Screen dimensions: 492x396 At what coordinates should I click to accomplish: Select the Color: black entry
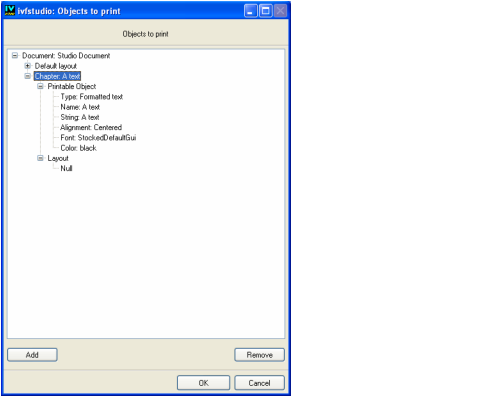78,148
